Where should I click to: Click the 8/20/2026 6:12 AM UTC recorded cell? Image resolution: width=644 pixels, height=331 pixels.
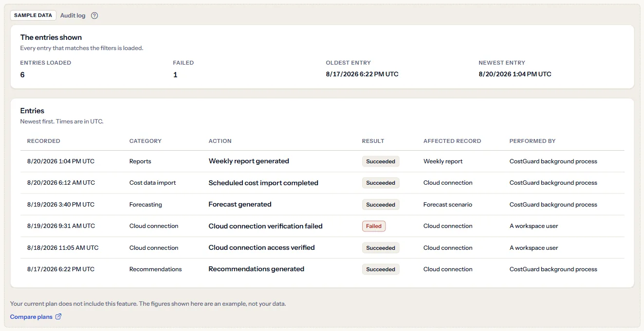61,183
